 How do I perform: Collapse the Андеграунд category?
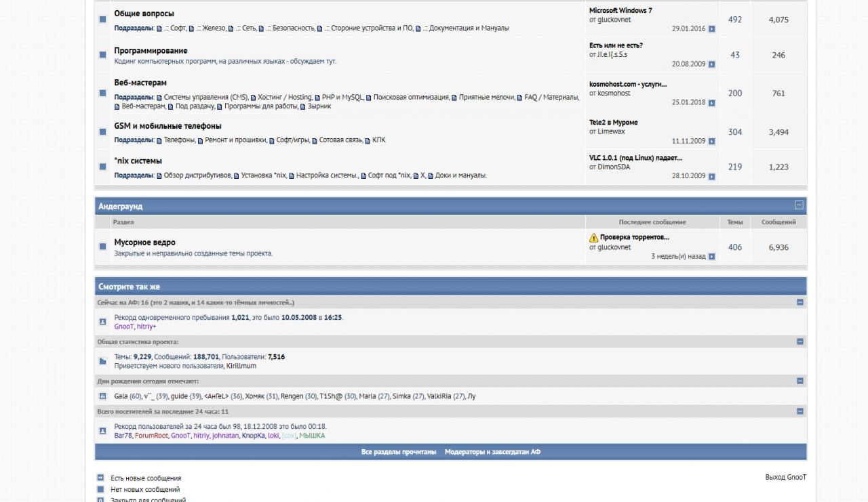[x=799, y=205]
